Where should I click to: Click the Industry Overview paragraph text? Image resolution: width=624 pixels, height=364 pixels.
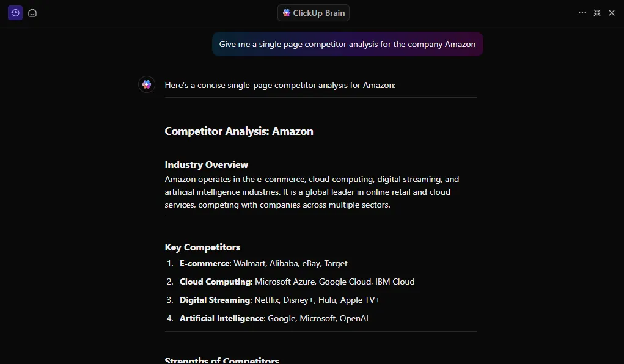click(x=312, y=192)
